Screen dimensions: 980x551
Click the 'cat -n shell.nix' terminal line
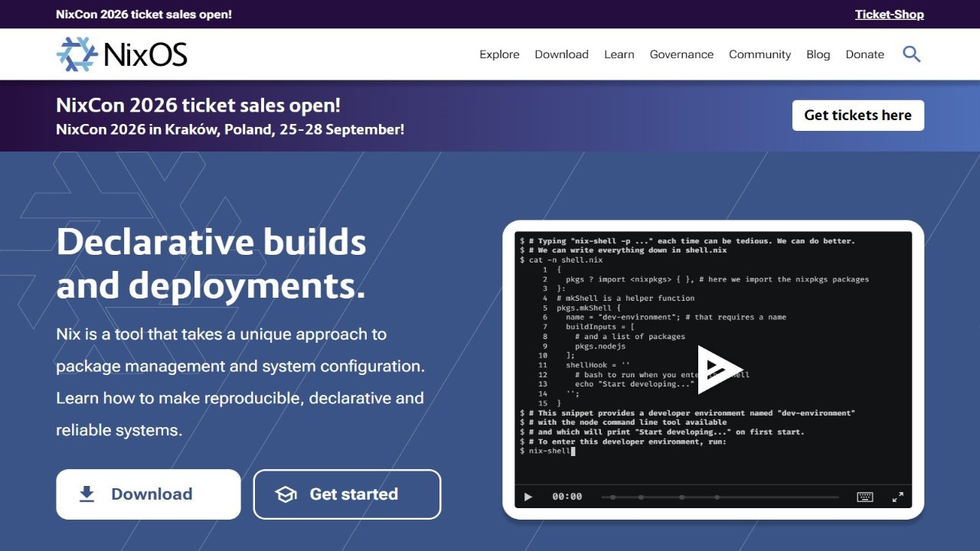(x=560, y=260)
